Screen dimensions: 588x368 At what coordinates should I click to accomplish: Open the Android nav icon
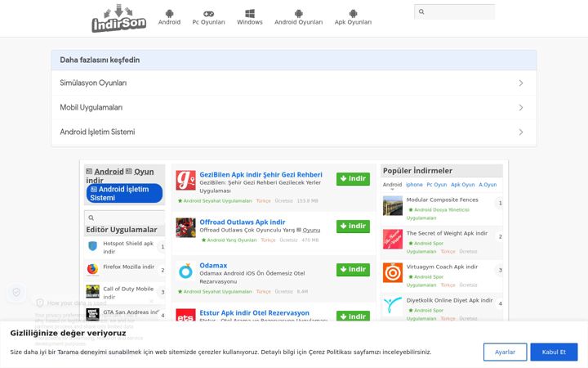(x=170, y=14)
